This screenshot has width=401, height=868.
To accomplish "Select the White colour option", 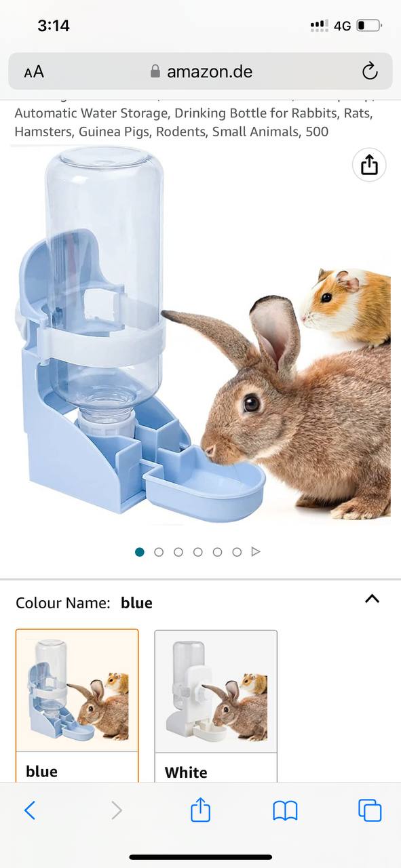I will point(216,706).
